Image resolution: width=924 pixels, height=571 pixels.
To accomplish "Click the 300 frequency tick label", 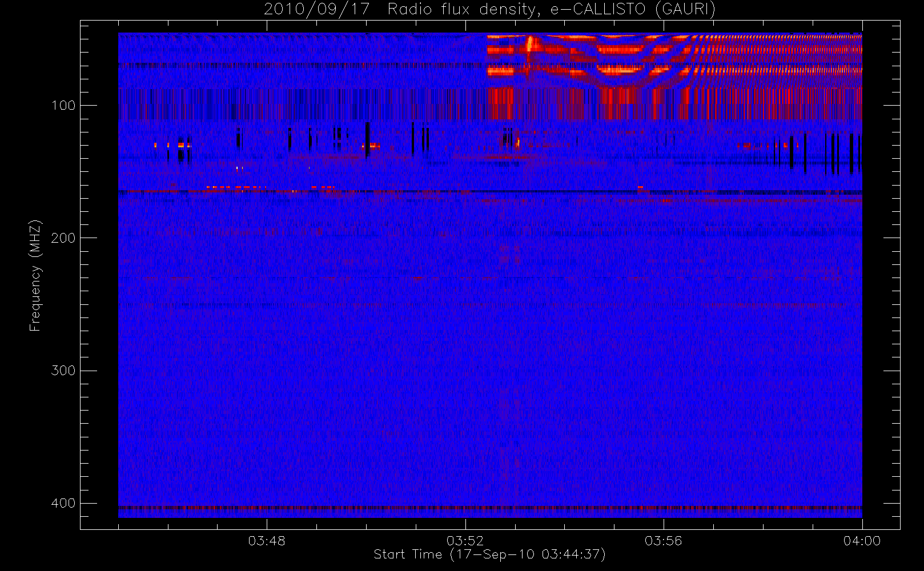I will 63,371.
